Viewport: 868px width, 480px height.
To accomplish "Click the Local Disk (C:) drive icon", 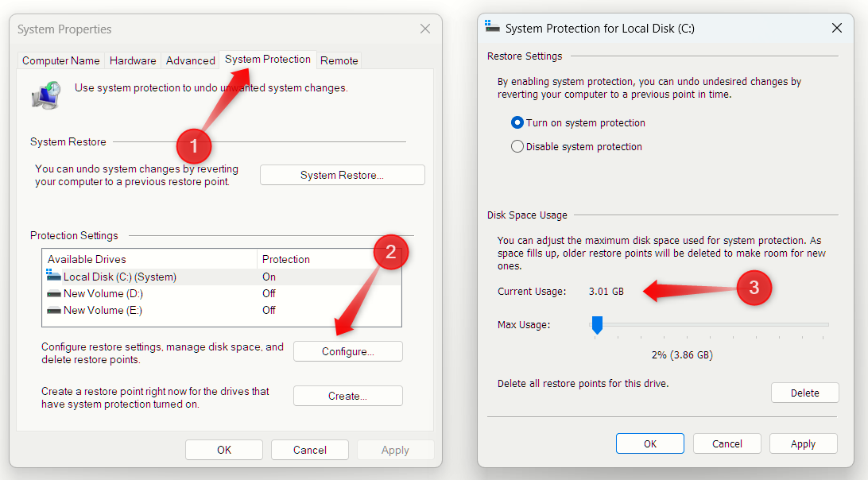I will (x=54, y=275).
